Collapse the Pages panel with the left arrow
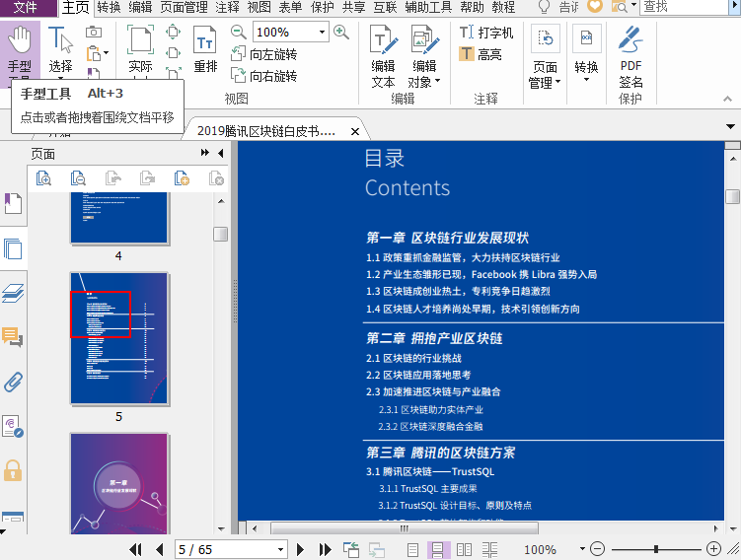The width and height of the screenshot is (741, 560). click(221, 153)
